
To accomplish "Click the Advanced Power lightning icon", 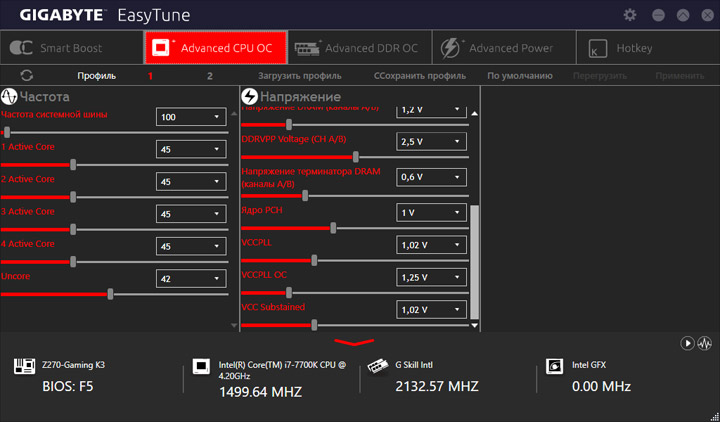I will [450, 48].
